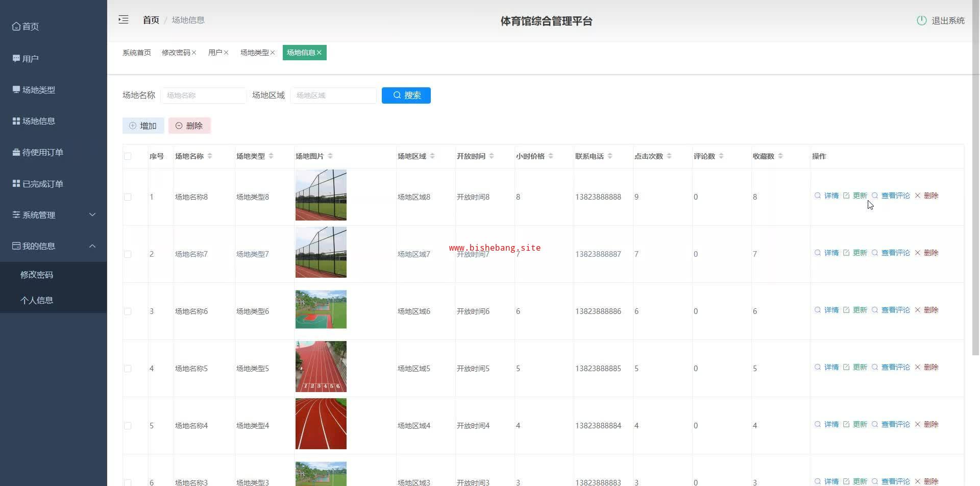The image size is (980, 486).
Task: Switch to the 用户 tab
Action: [x=215, y=53]
